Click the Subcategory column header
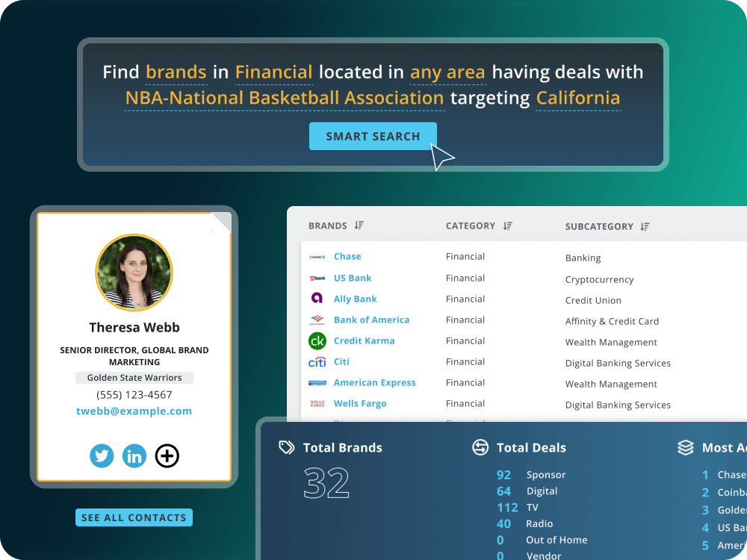 (599, 227)
